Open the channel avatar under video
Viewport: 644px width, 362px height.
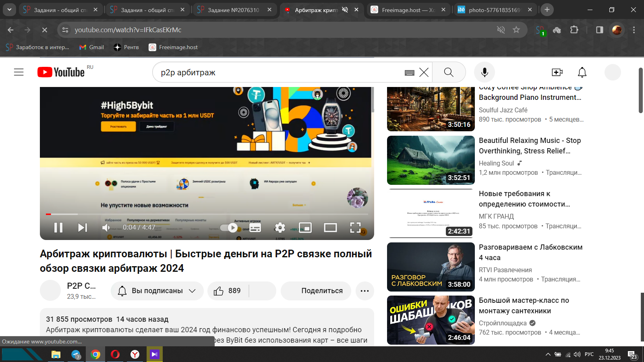coord(50,290)
